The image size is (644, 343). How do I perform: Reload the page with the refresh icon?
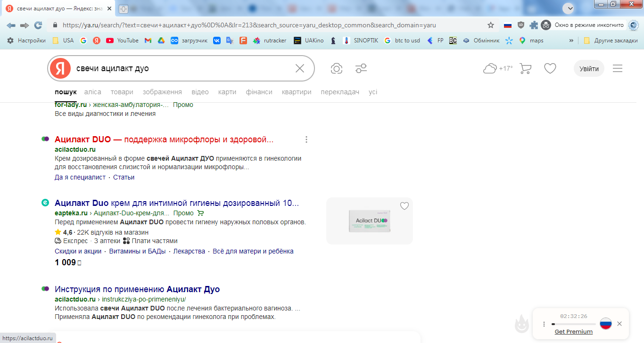38,25
